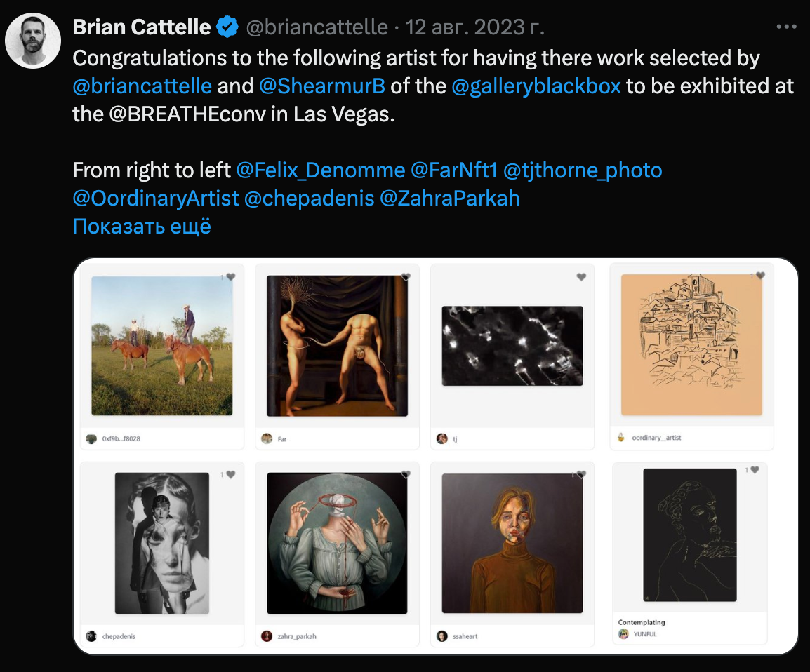The width and height of the screenshot is (810, 672).
Task: Click the blue verified badge next to Brian Cattelle
Action: (226, 27)
